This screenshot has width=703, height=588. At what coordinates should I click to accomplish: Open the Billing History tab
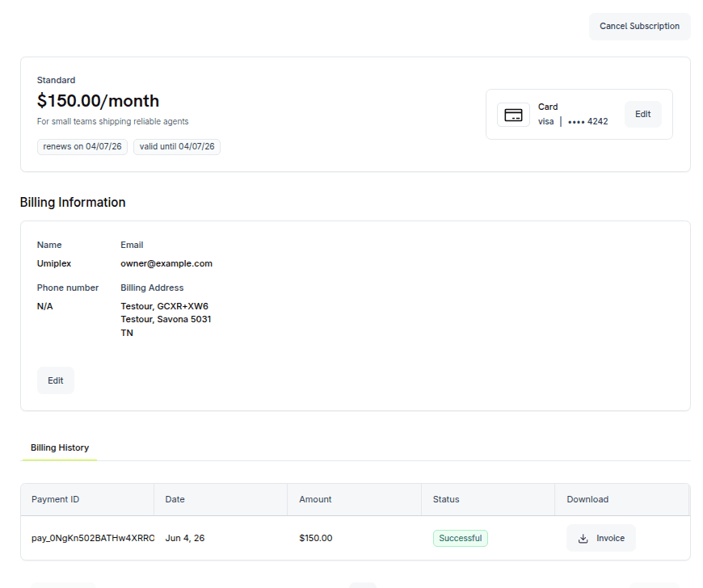click(x=60, y=447)
